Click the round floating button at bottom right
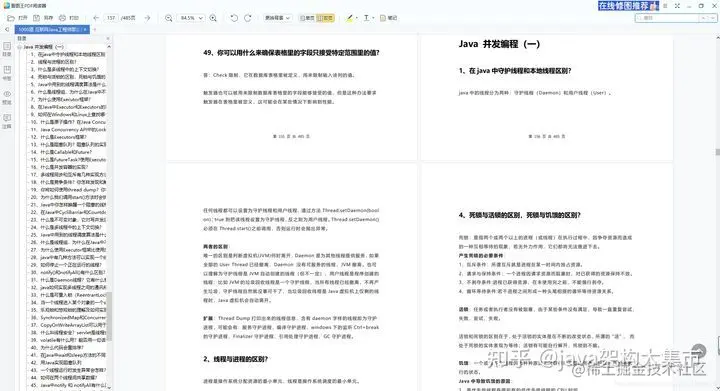The height and width of the screenshot is (391, 720). 698,352
